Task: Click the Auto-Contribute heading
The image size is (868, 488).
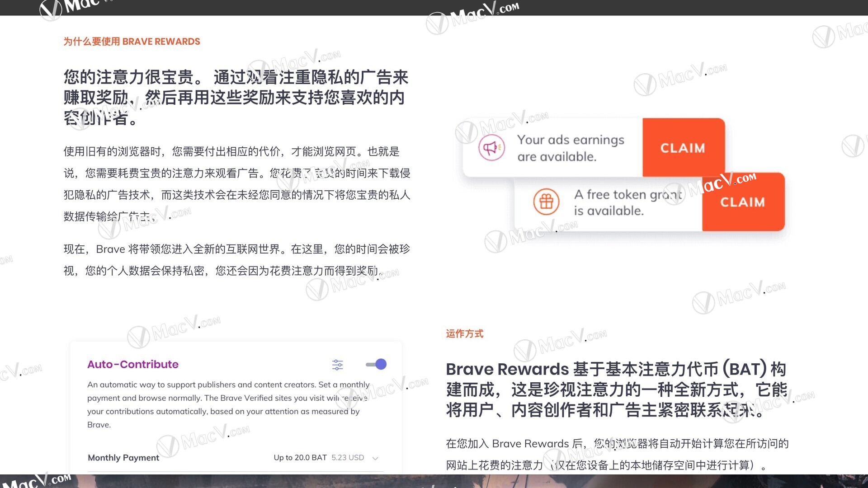Action: tap(133, 364)
